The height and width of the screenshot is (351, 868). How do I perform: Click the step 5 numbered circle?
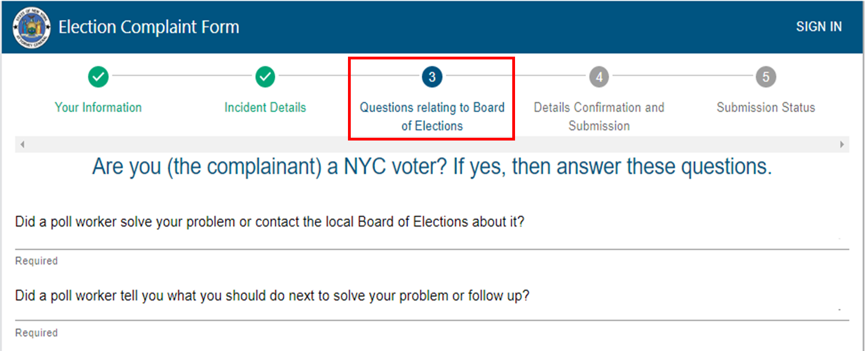pos(765,77)
